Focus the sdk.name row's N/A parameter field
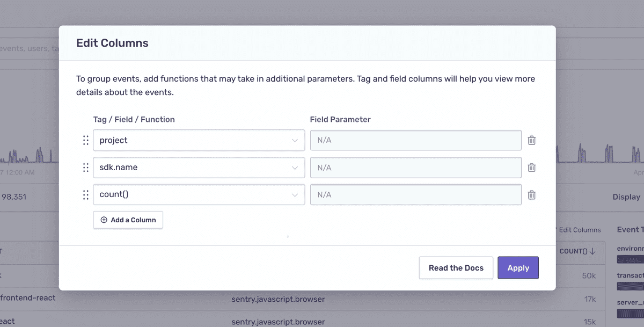 point(416,168)
